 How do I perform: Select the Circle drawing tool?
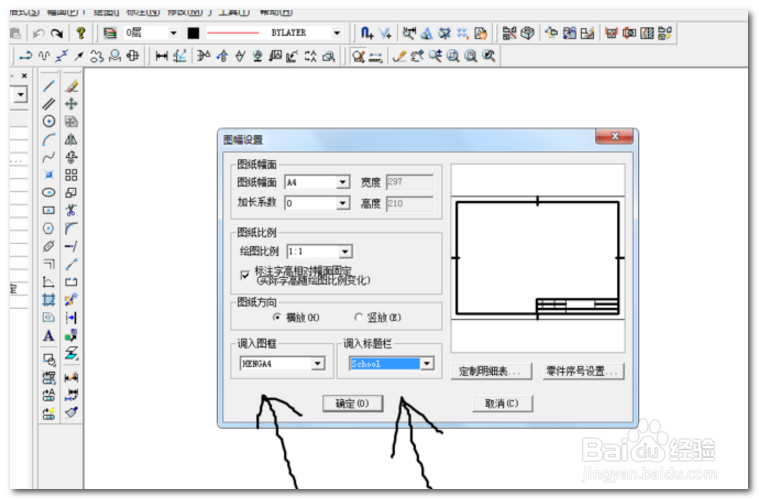pyautogui.click(x=48, y=121)
